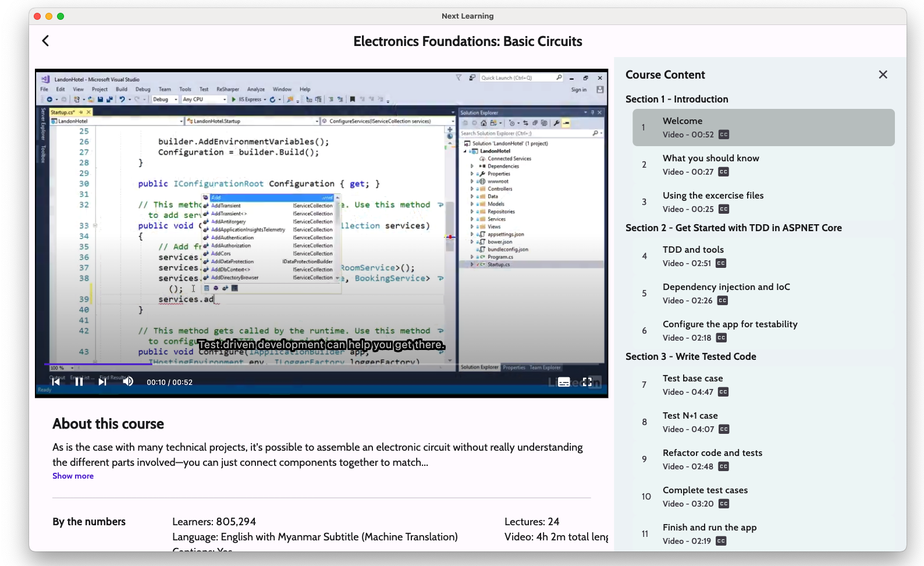Skip to the previous video
This screenshot has width=924, height=566.
pyautogui.click(x=56, y=382)
